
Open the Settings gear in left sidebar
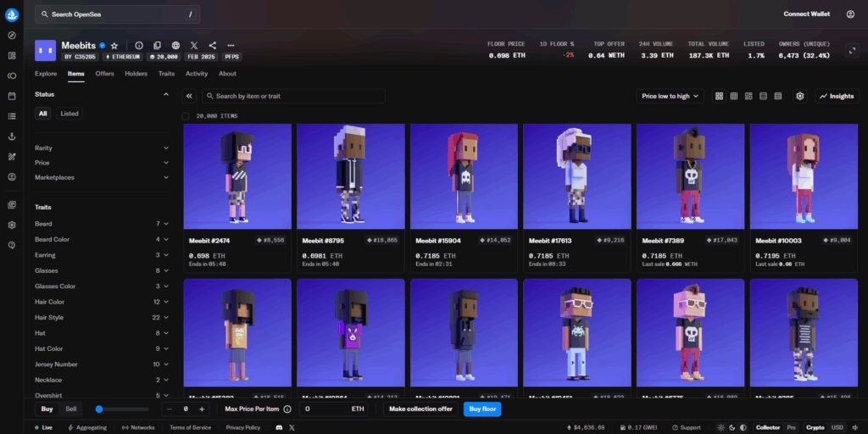[12, 225]
